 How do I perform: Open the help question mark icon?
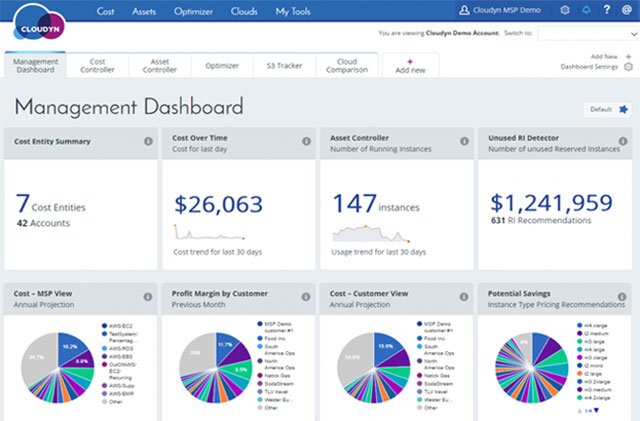click(x=606, y=11)
